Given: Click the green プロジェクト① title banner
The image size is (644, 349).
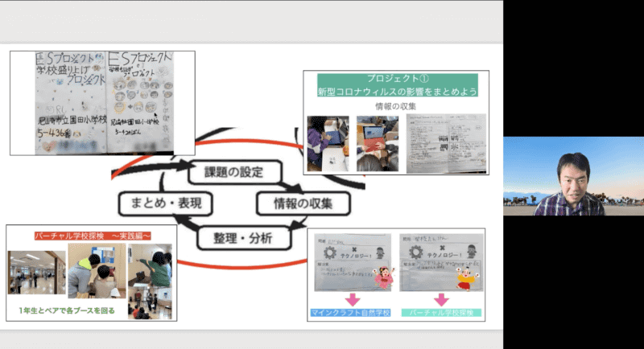Looking at the screenshot, I should (397, 85).
